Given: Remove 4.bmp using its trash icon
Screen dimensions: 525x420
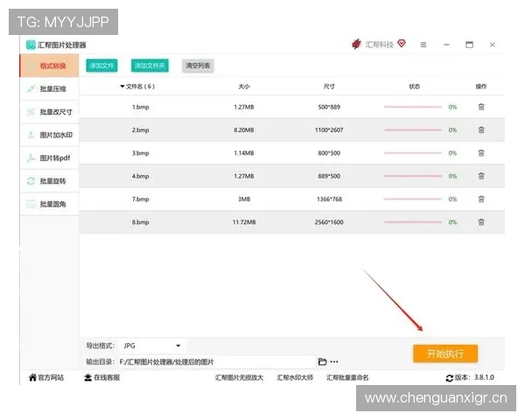Looking at the screenshot, I should (x=481, y=176).
